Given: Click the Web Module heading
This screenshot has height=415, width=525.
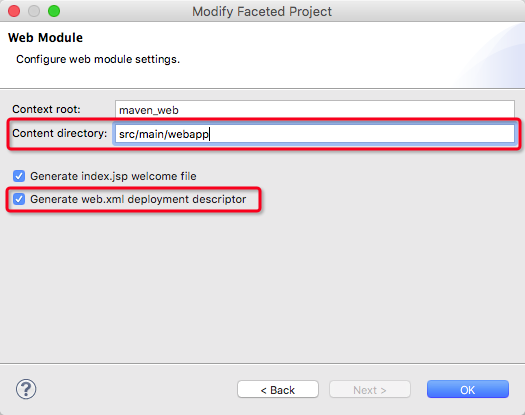Looking at the screenshot, I should (46, 38).
